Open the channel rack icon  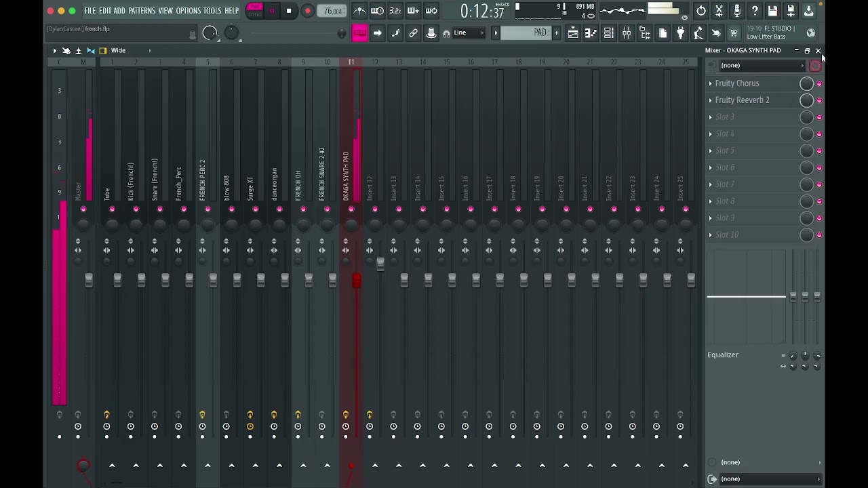(x=608, y=33)
